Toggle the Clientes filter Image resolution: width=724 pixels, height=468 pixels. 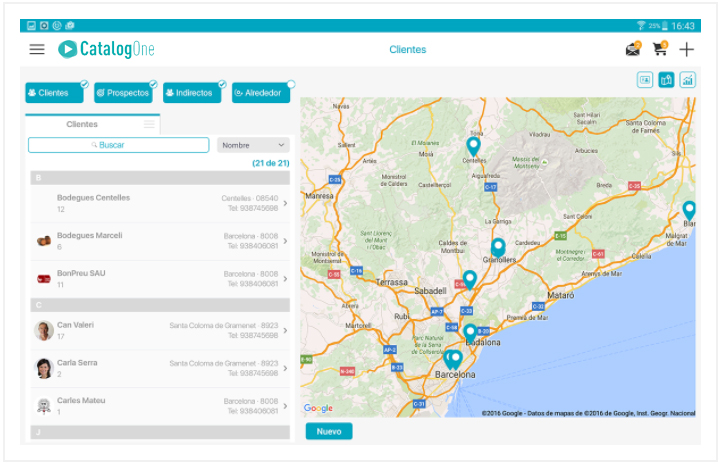coord(54,93)
